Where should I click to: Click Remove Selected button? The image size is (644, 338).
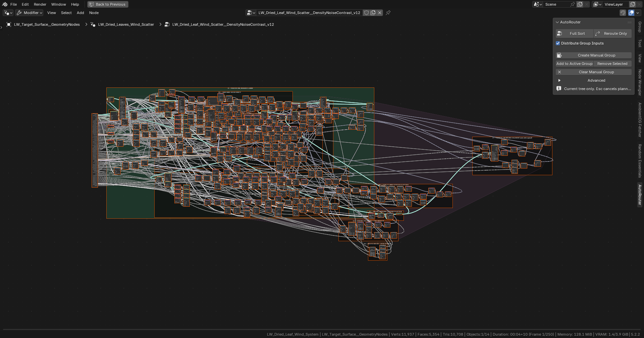(x=613, y=64)
